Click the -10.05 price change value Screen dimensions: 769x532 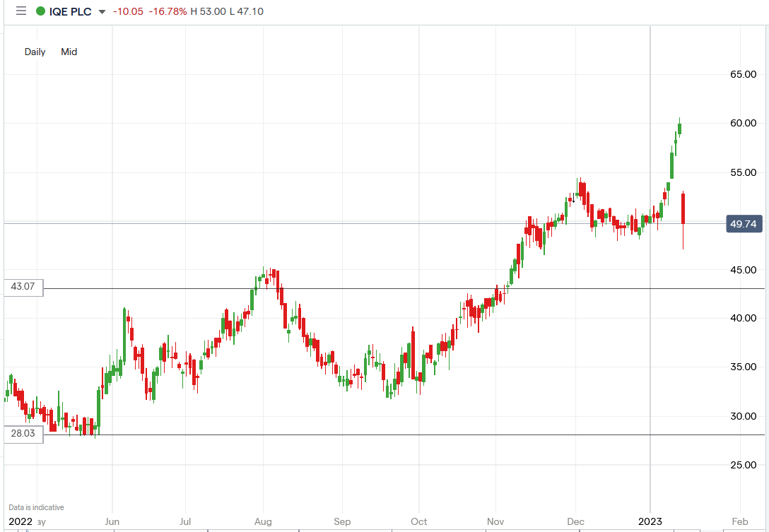tap(128, 11)
